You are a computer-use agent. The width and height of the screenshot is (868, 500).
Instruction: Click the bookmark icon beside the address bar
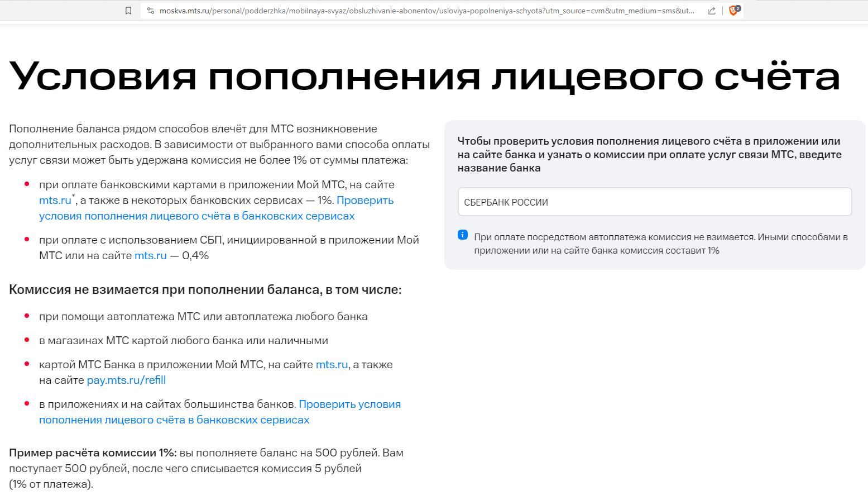pyautogui.click(x=128, y=11)
